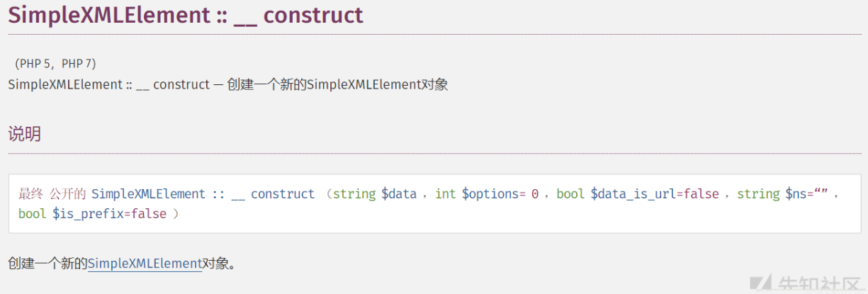Click the watermark logo icon at bottom right

765,285
